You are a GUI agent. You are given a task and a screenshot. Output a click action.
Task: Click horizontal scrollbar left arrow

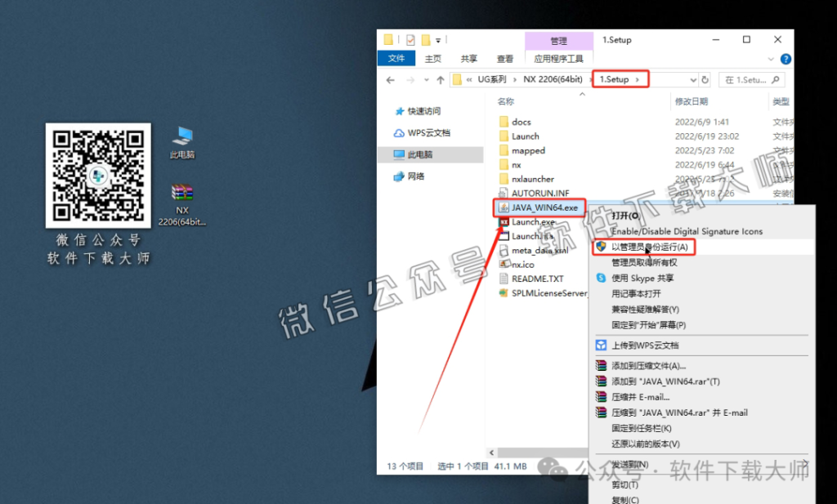pos(491,452)
